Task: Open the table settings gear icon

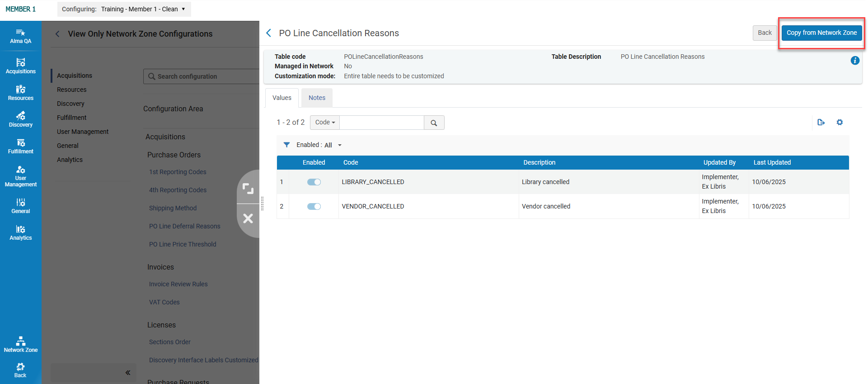Action: 840,122
